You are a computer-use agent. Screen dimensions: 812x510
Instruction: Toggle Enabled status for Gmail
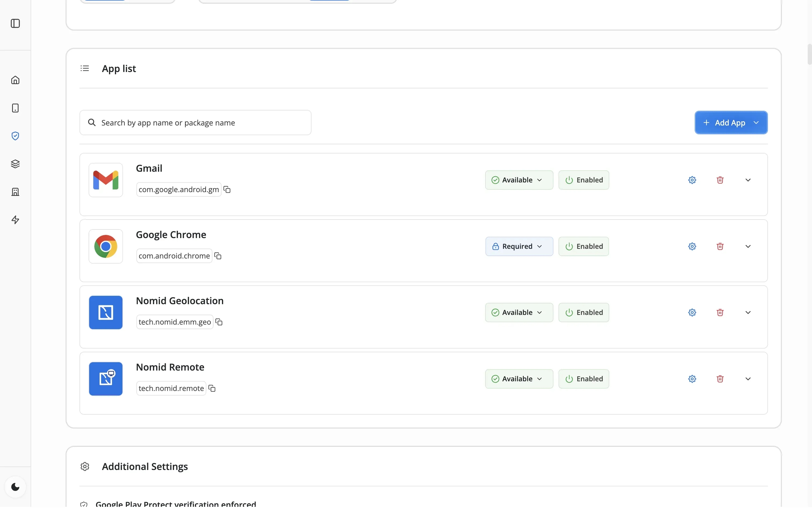(x=583, y=180)
